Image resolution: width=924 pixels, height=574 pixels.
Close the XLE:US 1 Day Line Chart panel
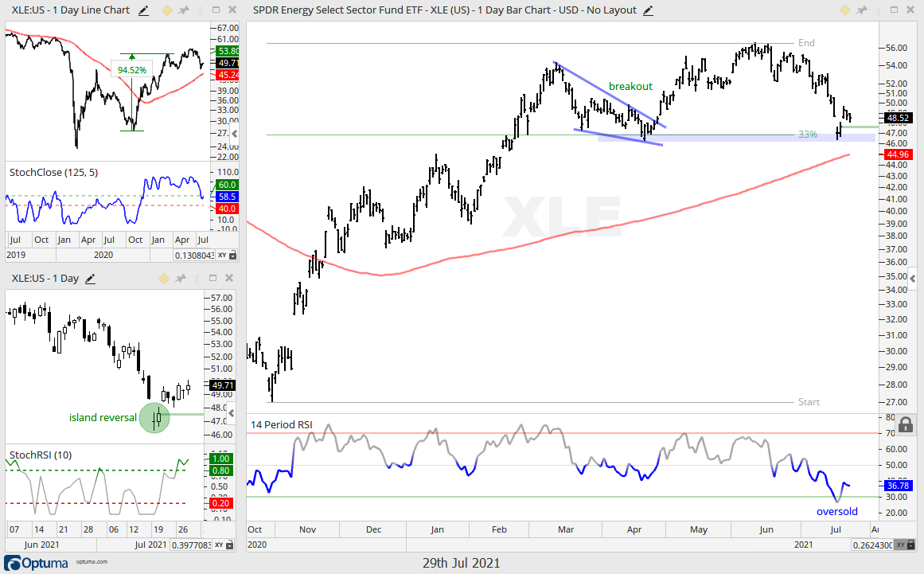232,10
